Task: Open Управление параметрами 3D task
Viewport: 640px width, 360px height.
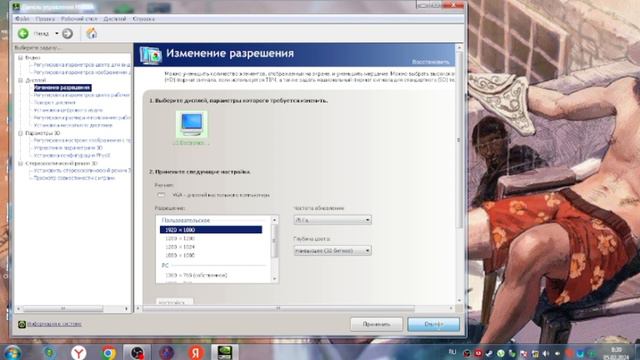Action: click(x=68, y=148)
